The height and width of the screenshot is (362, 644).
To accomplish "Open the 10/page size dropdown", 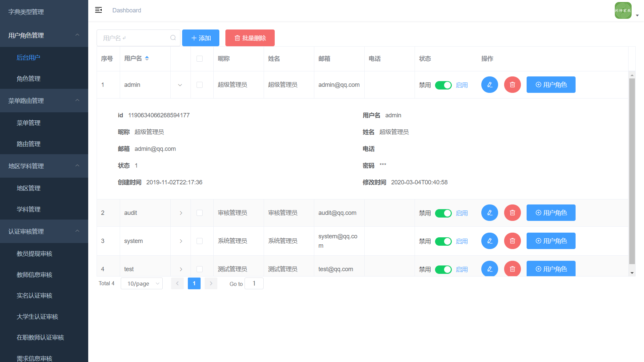I will (142, 284).
